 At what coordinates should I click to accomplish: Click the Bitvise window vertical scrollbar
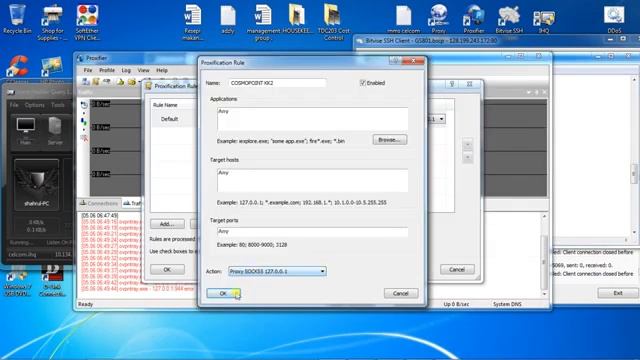[634, 156]
